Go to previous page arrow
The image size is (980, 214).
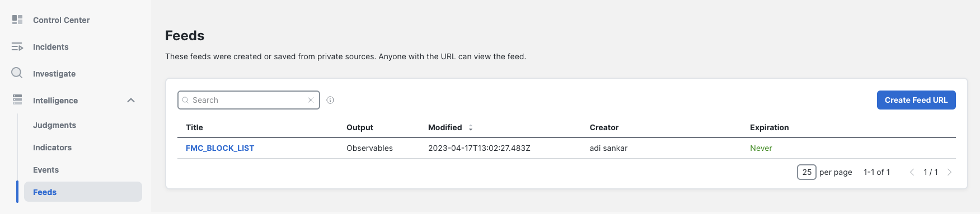pyautogui.click(x=912, y=172)
